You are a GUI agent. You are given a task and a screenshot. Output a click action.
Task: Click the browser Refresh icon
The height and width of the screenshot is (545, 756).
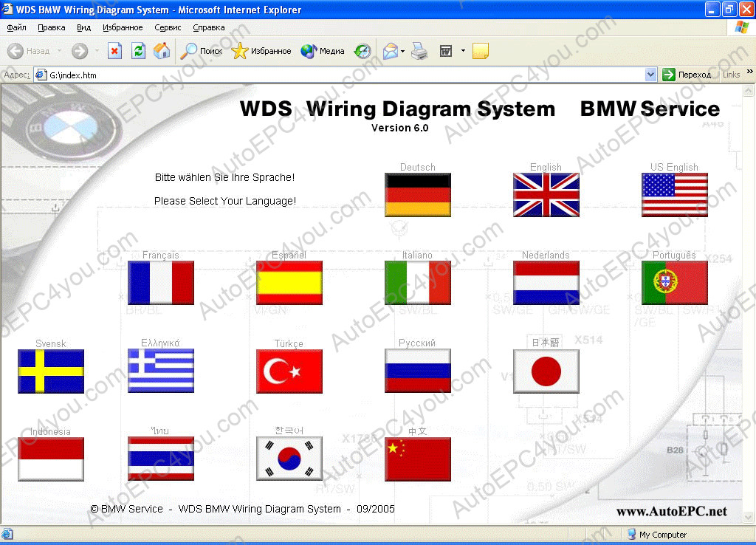click(138, 51)
